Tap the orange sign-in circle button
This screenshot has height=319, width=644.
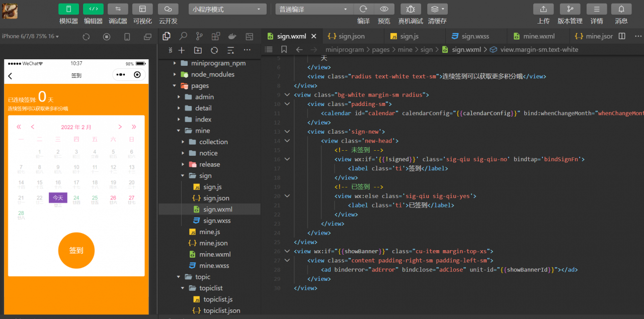(76, 250)
